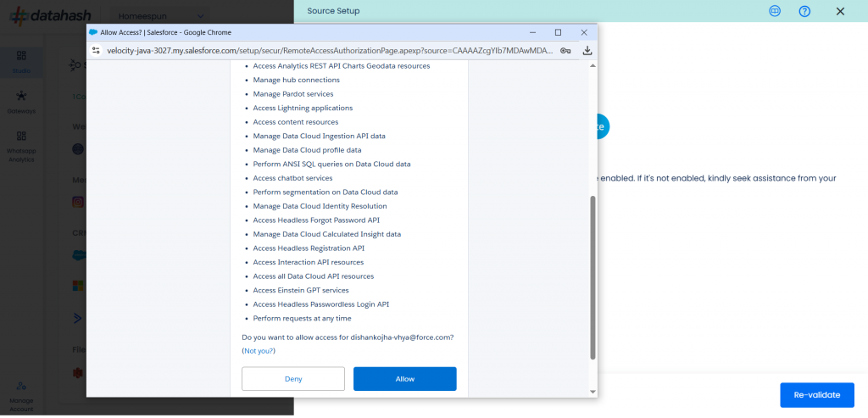This screenshot has width=868, height=418.
Task: Click "Access Headless Registration API" text
Action: (309, 248)
